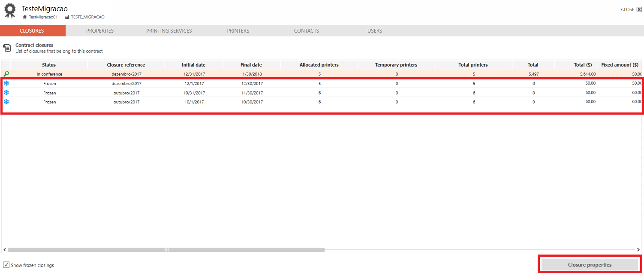The height and width of the screenshot is (273, 644).
Task: Click the scrollbar left arrow
Action: point(5,249)
